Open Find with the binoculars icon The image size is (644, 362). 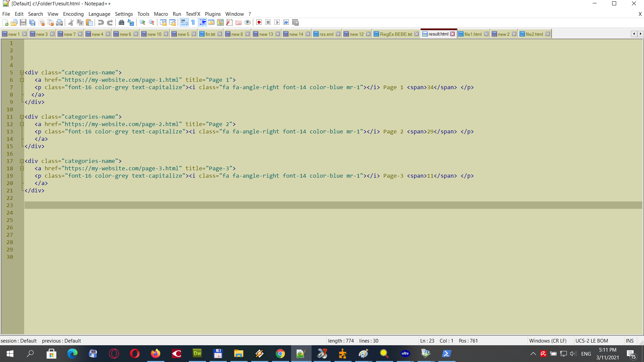[x=121, y=22]
